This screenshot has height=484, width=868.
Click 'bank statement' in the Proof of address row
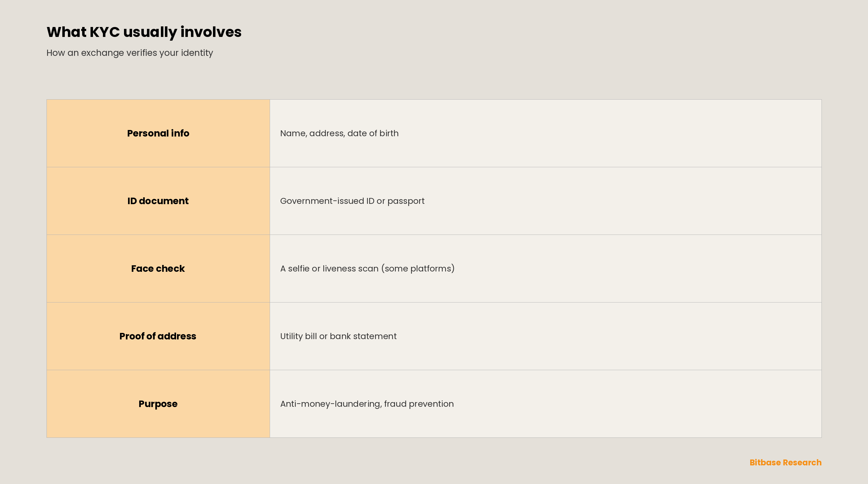(363, 336)
